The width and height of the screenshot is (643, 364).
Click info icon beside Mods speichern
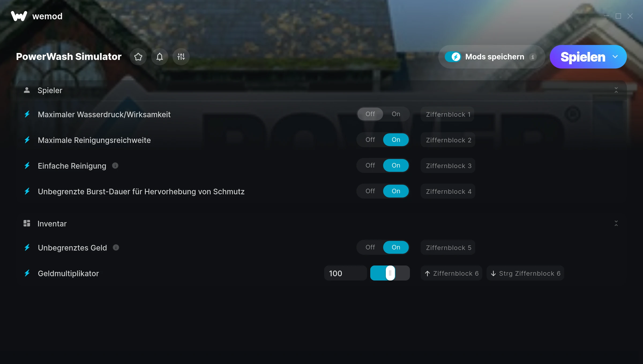[x=533, y=57]
